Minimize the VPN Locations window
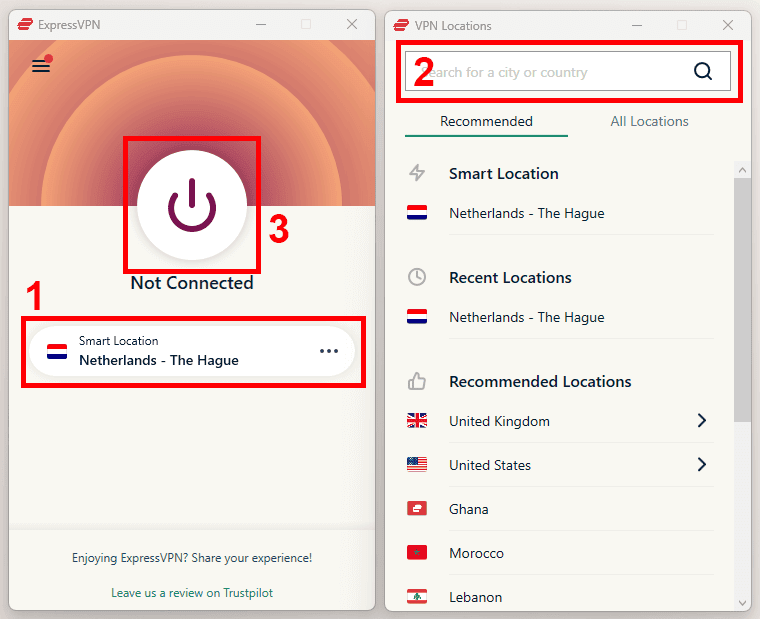The width and height of the screenshot is (760, 619). [x=636, y=25]
